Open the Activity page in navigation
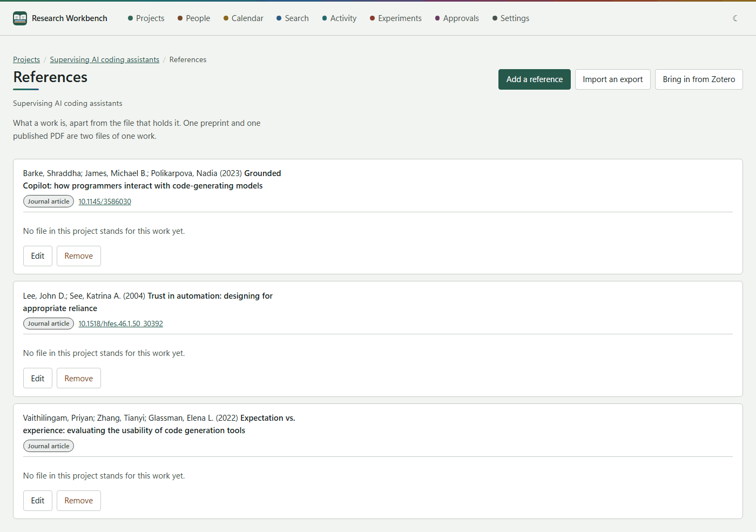Viewport: 756px width, 532px height. [x=340, y=18]
